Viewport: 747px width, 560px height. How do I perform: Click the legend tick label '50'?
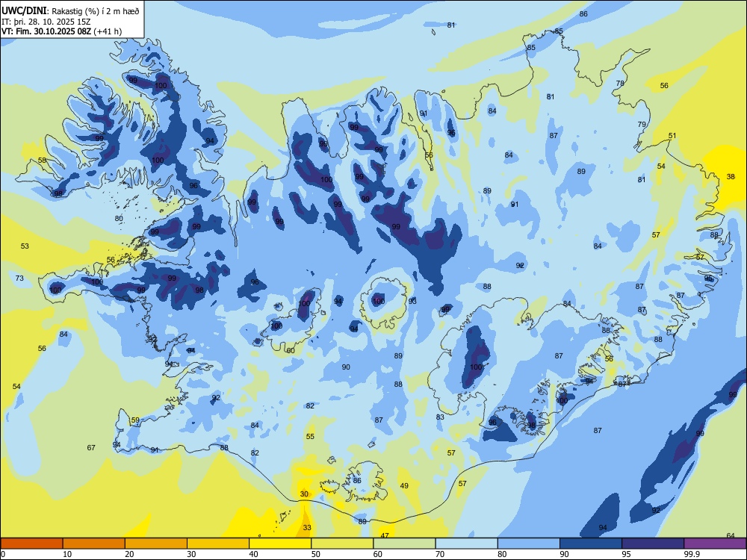pos(315,554)
